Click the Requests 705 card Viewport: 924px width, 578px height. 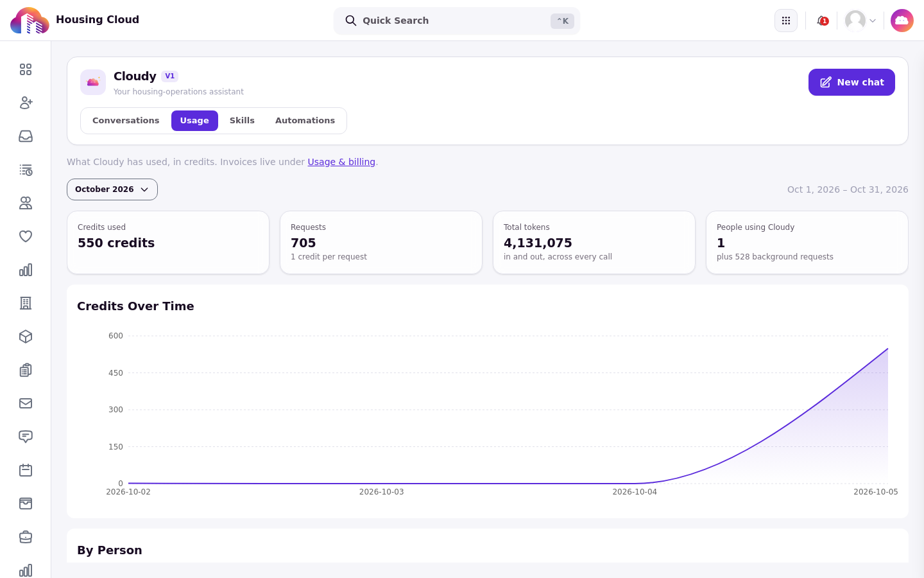click(x=381, y=243)
